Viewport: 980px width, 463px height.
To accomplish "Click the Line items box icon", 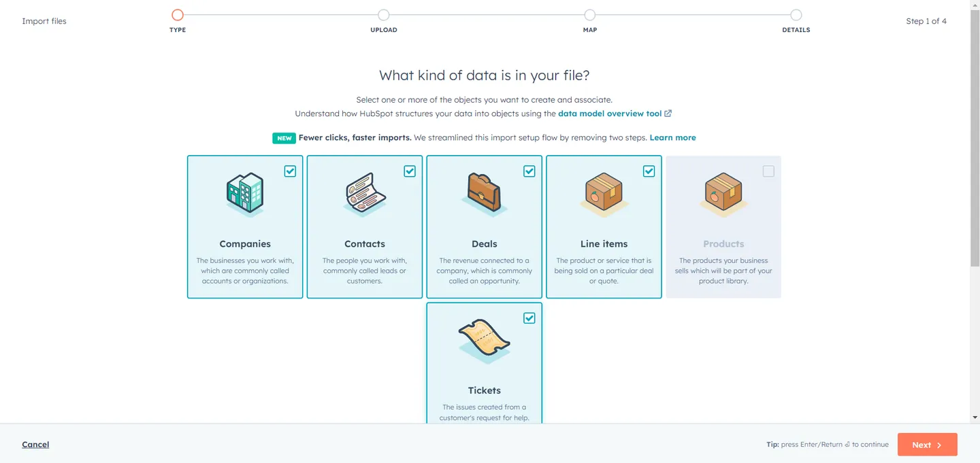I will pyautogui.click(x=604, y=194).
